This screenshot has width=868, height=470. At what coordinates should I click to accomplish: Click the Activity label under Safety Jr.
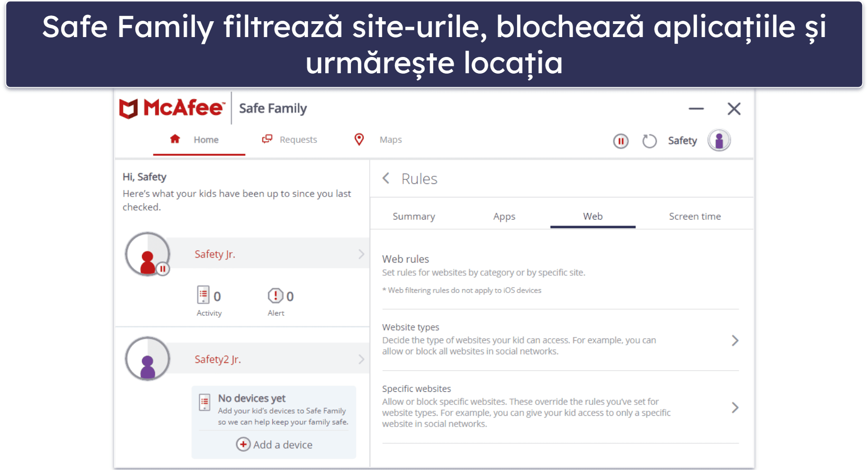point(209,313)
